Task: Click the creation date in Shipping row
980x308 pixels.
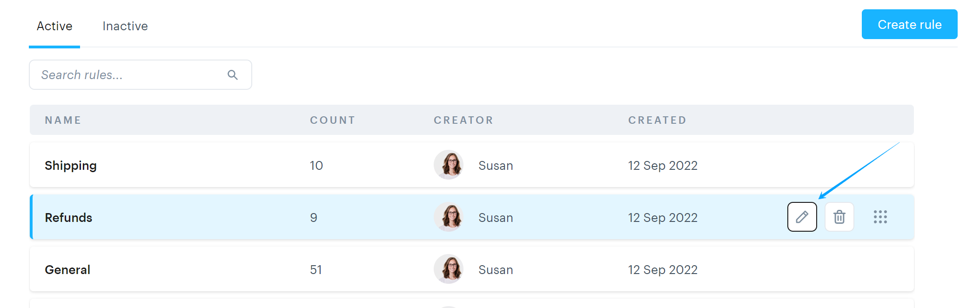Action: click(x=663, y=166)
